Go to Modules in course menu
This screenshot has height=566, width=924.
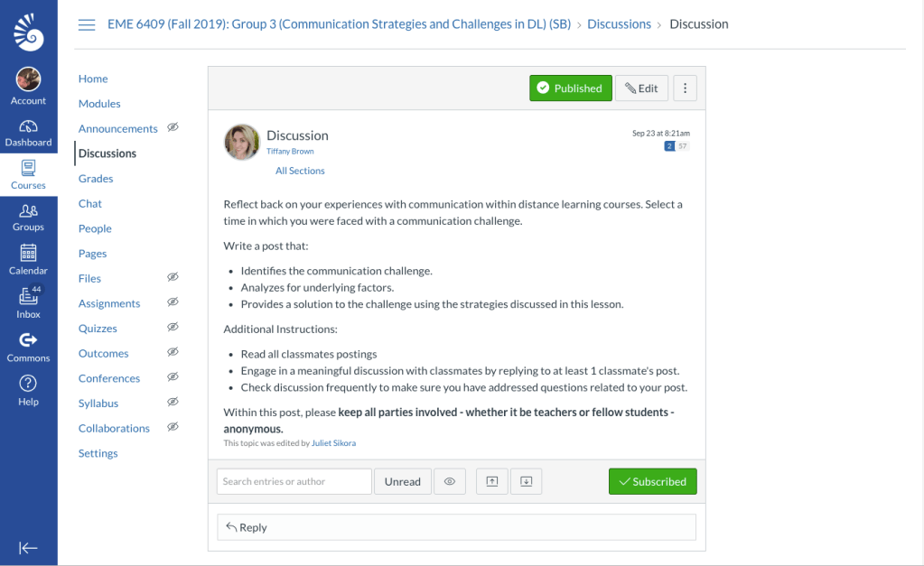[99, 104]
